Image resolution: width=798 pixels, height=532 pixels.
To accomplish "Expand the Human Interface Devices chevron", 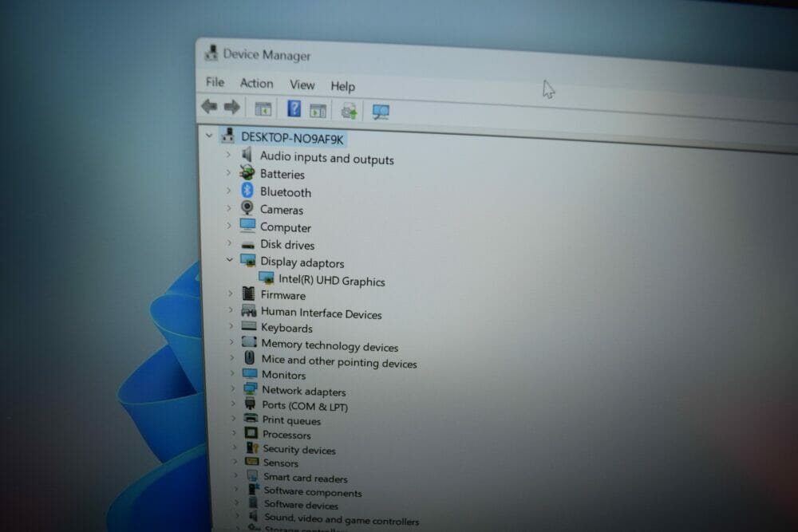I will click(231, 309).
